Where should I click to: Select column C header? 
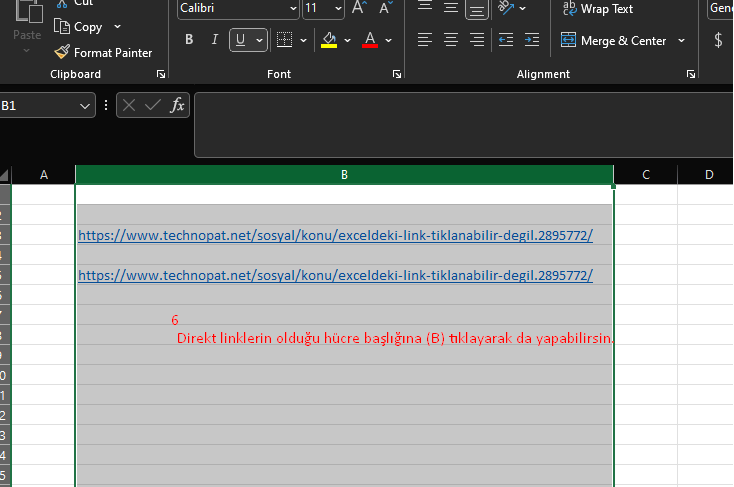[646, 175]
